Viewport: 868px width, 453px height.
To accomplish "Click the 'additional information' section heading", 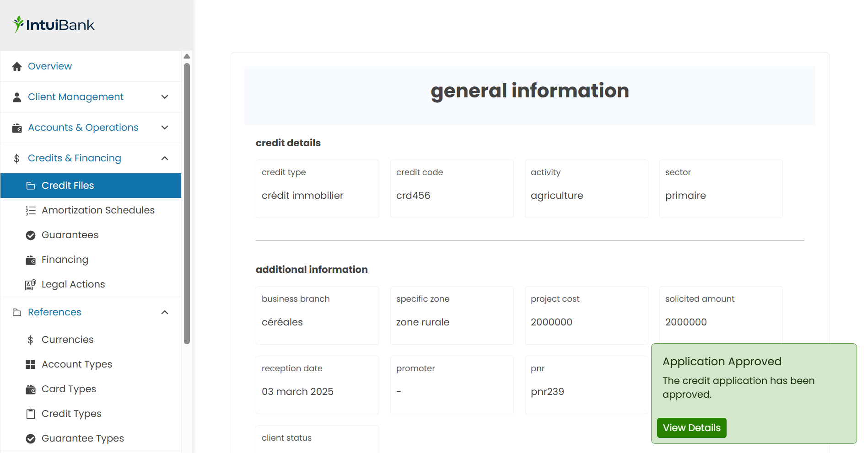I will [312, 270].
